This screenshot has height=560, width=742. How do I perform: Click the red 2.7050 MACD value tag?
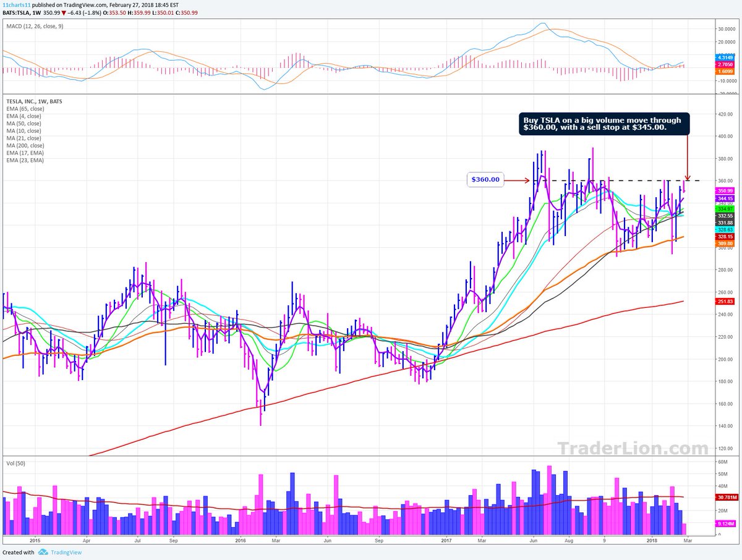pos(725,64)
